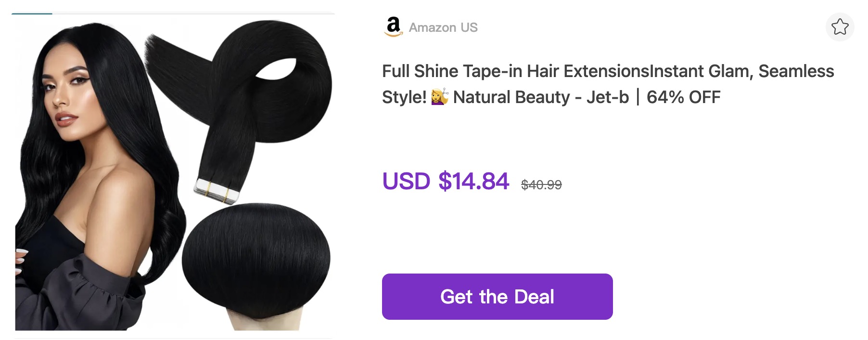Click the Get the Deal button
This screenshot has width=868, height=340.
tap(497, 297)
